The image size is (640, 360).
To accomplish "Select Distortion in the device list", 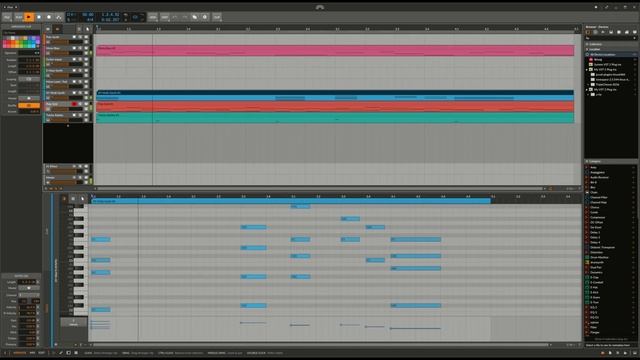I will pos(611,252).
